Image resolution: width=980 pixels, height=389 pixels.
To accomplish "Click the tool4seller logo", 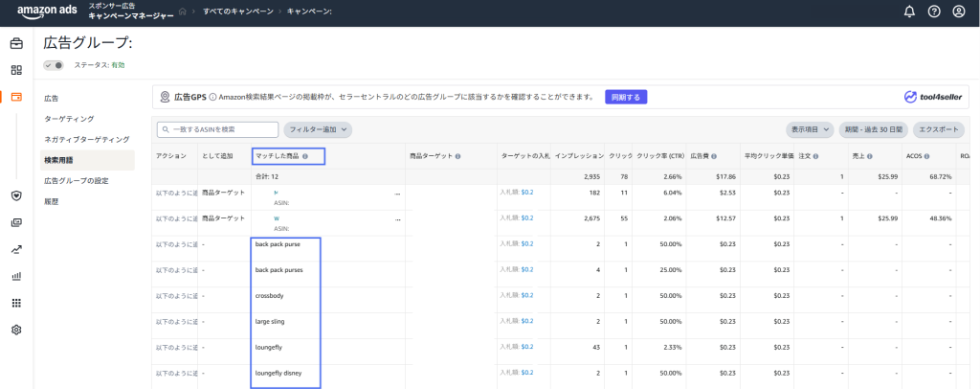I will 932,97.
